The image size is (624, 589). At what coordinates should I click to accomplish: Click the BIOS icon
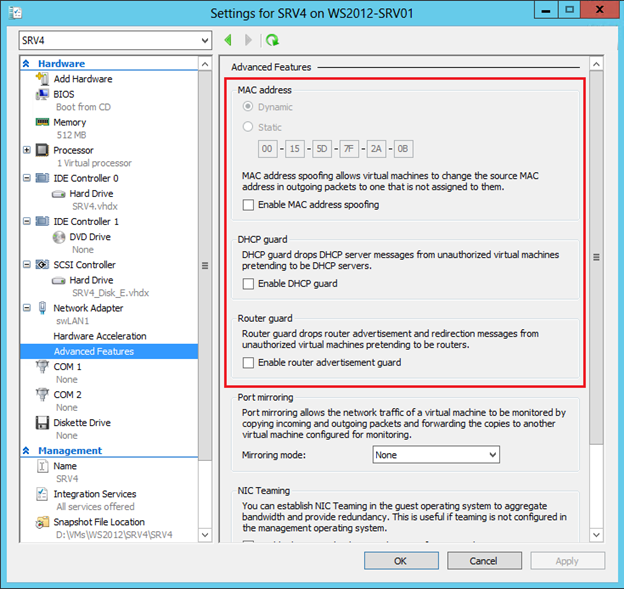pyautogui.click(x=42, y=94)
